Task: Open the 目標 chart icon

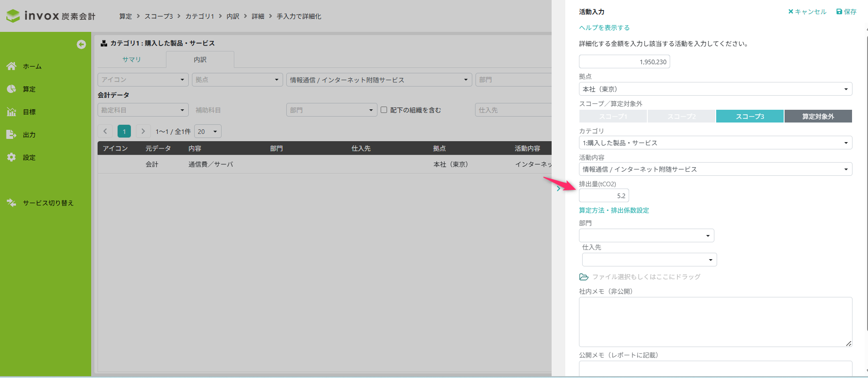Action: (x=11, y=112)
